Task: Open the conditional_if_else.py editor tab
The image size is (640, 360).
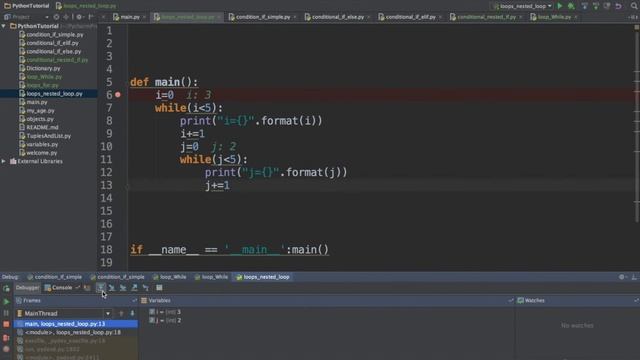Action: 337,17
